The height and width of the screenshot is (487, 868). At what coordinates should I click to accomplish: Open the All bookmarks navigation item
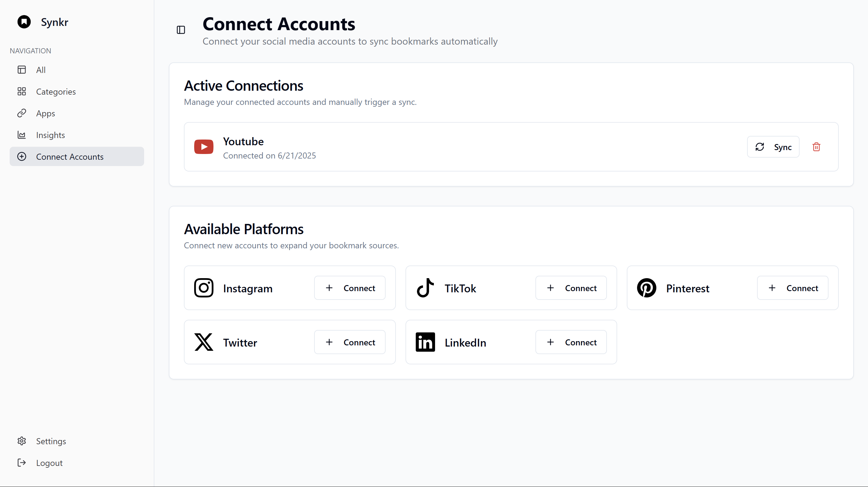[x=41, y=70]
